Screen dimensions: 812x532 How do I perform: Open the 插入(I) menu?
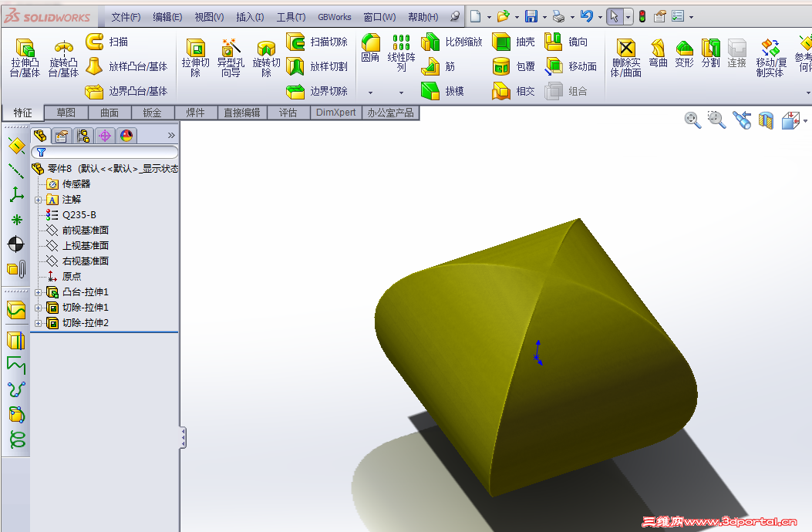click(x=250, y=17)
